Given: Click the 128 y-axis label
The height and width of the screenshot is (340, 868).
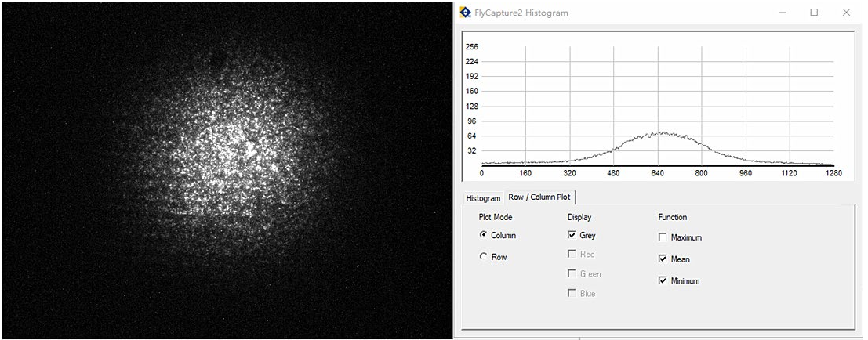Looking at the screenshot, I should [472, 106].
